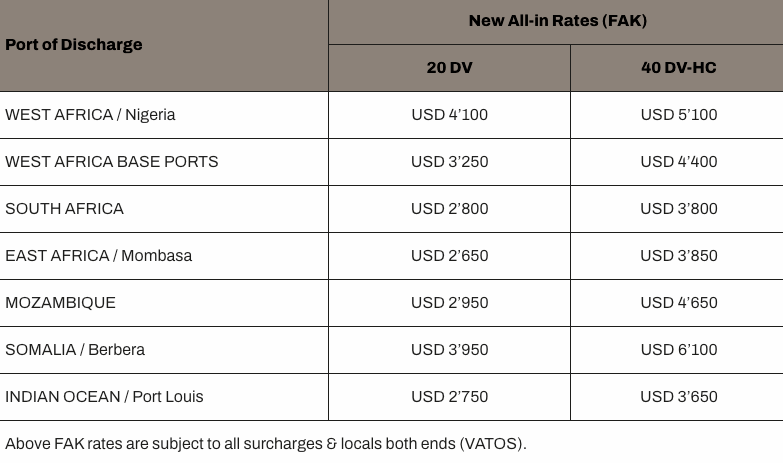Image resolution: width=783 pixels, height=463 pixels.
Task: Click the 40 DV-HC column header
Action: (678, 68)
